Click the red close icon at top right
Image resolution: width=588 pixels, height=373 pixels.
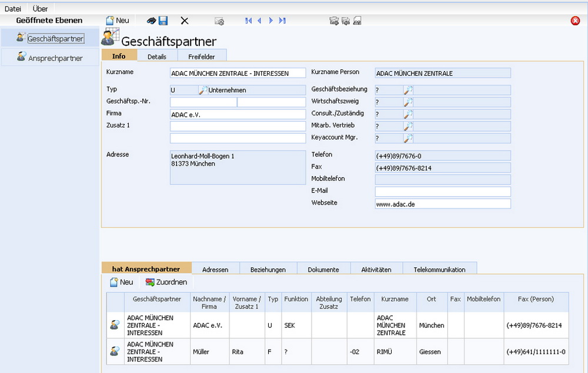pyautogui.click(x=575, y=21)
